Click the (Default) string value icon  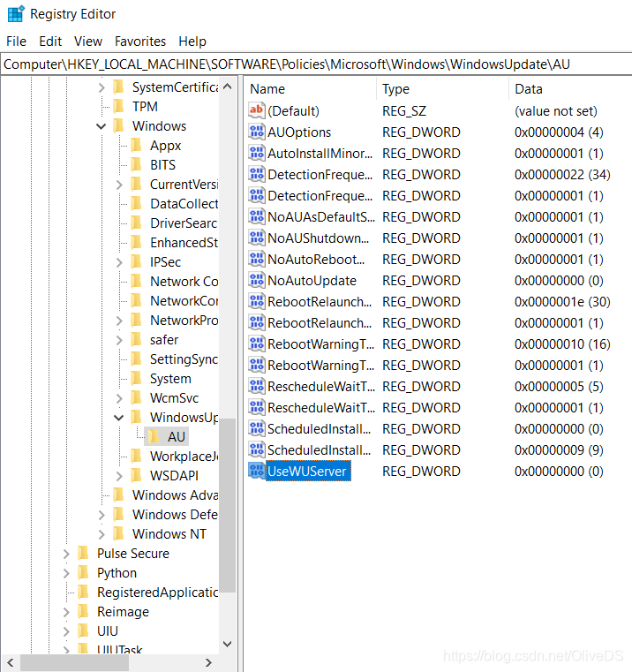point(256,110)
